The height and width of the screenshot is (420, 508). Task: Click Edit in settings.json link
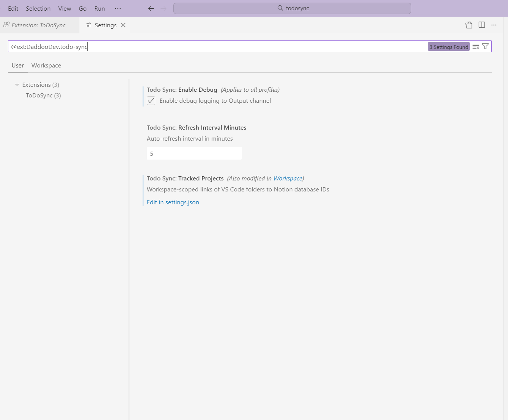pos(173,202)
